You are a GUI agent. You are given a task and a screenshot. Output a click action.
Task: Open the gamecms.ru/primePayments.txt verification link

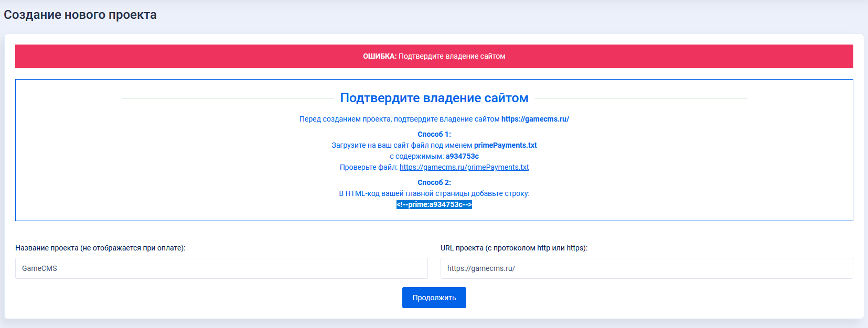coord(464,167)
